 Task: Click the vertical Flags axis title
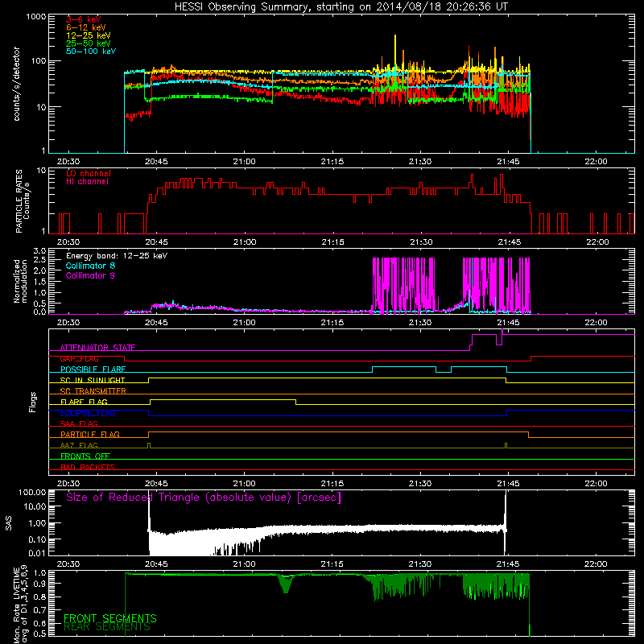pyautogui.click(x=33, y=402)
